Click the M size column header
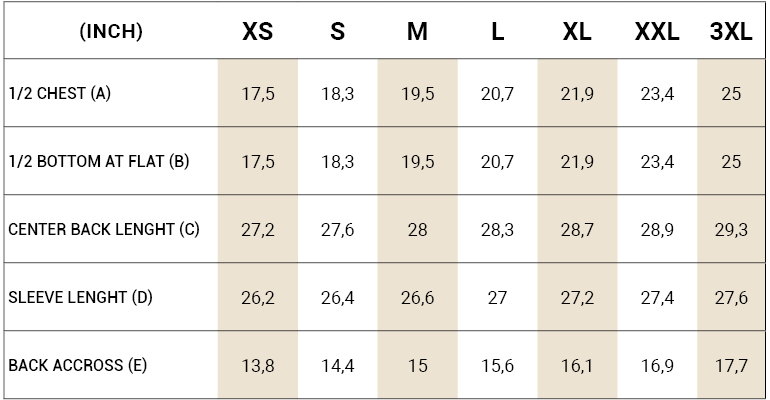 [x=417, y=31]
